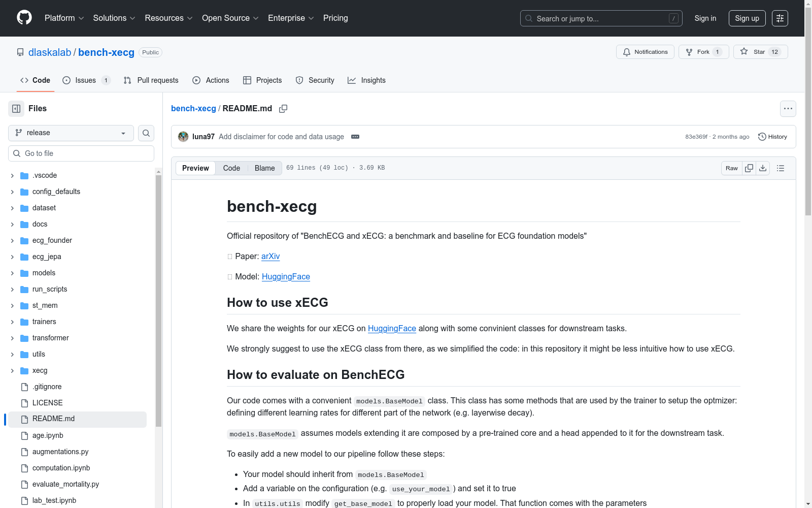Search files with the magnifier icon
The height and width of the screenshot is (508, 812).
146,133
